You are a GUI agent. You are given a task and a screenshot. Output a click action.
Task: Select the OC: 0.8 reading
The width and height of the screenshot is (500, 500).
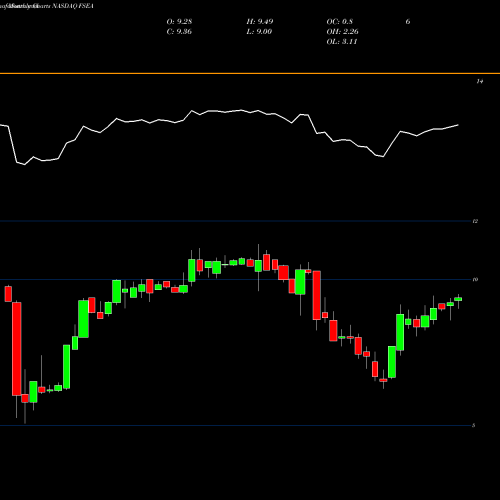(x=339, y=22)
